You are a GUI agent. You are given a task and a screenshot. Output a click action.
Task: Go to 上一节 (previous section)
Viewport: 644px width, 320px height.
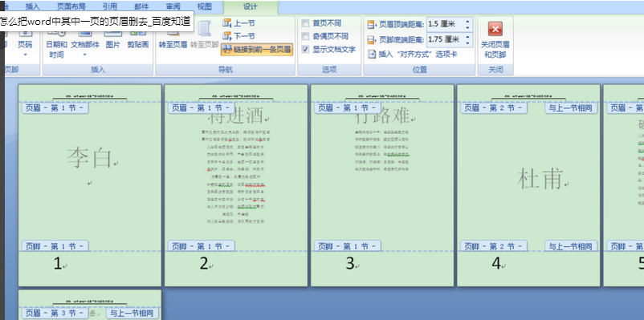pos(239,23)
